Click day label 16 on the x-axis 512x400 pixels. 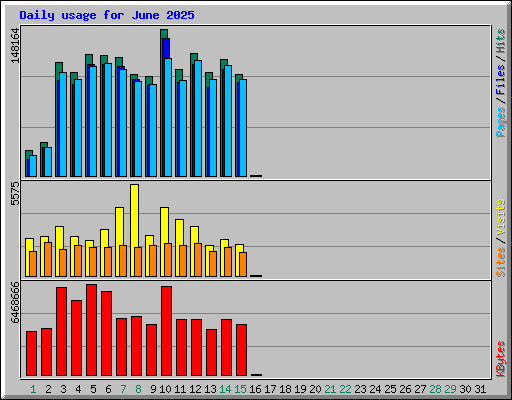coord(255,389)
